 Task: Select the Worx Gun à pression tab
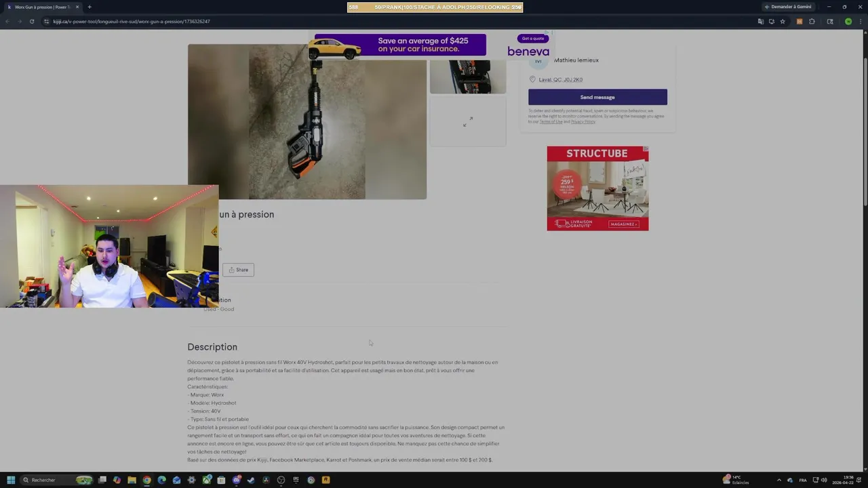pyautogui.click(x=42, y=7)
